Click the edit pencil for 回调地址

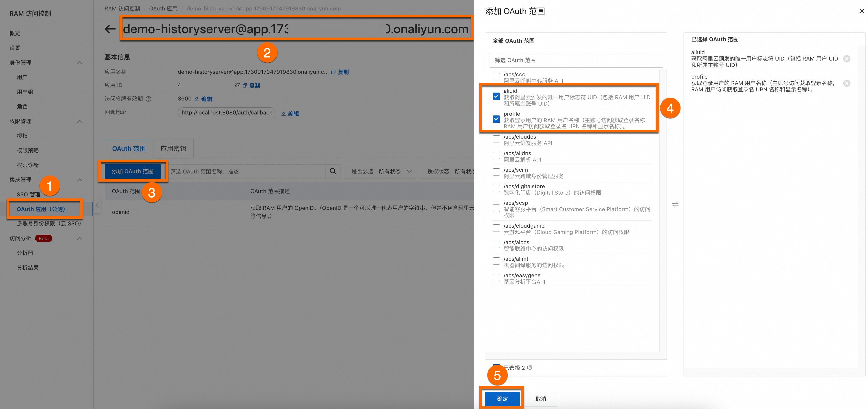[x=283, y=114]
